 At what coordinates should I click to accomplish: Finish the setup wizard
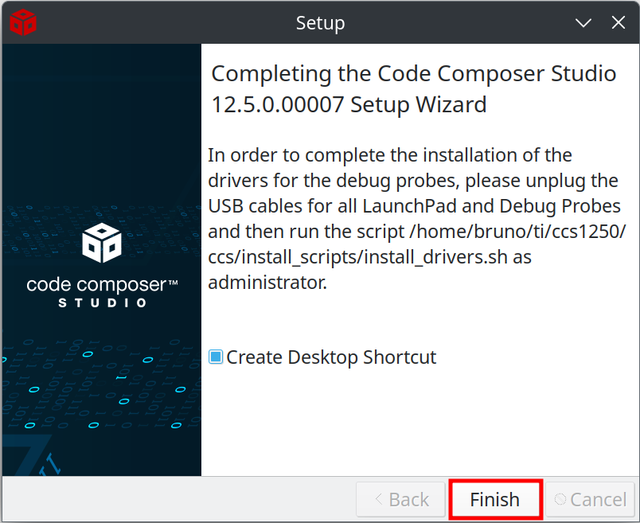point(495,499)
